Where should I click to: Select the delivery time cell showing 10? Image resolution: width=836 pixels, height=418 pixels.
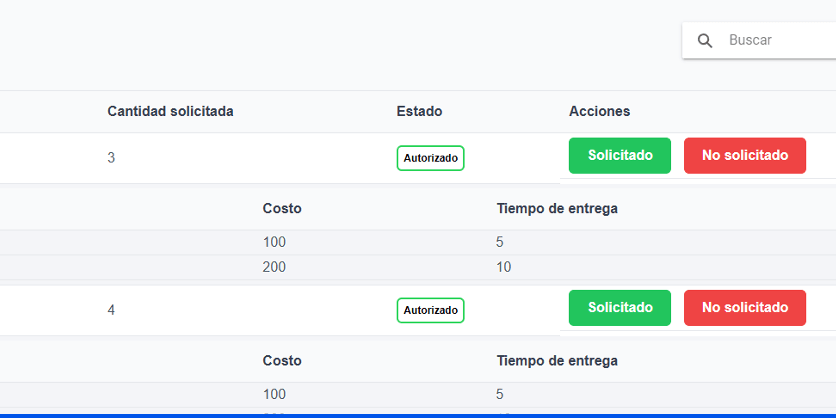[504, 267]
